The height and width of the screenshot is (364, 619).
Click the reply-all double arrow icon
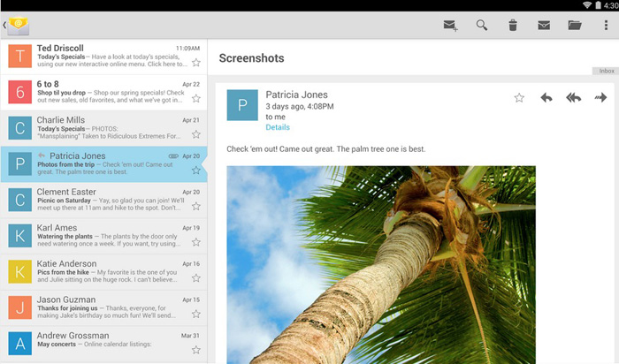574,98
